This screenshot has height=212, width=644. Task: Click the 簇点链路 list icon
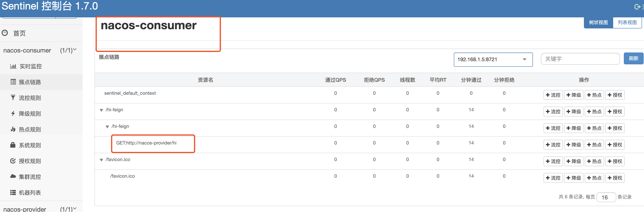[13, 82]
